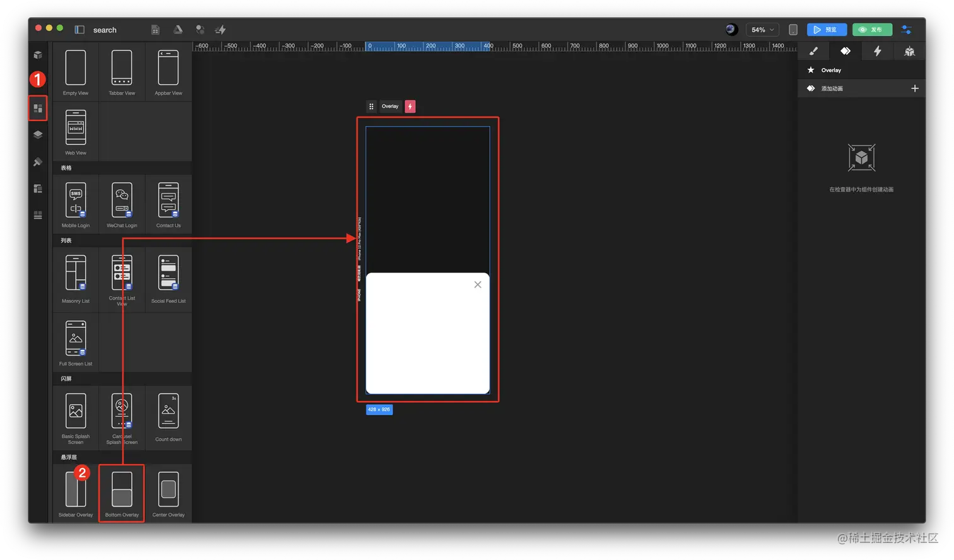This screenshot has height=560, width=954.
Task: Close the bottom overlay with X
Action: click(478, 284)
